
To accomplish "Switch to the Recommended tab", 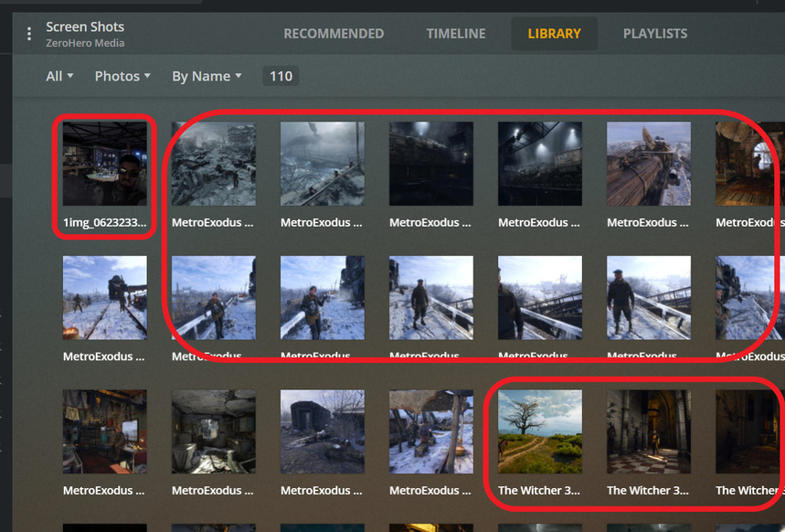I will point(334,34).
